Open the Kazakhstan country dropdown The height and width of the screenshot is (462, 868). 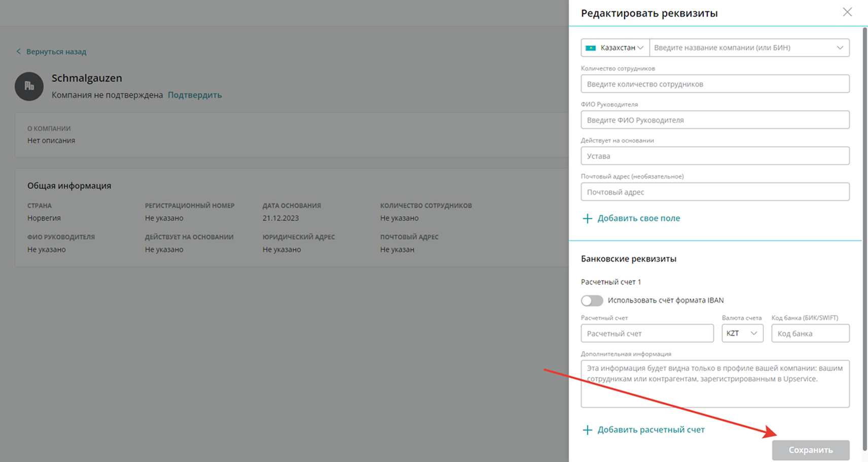pos(615,48)
